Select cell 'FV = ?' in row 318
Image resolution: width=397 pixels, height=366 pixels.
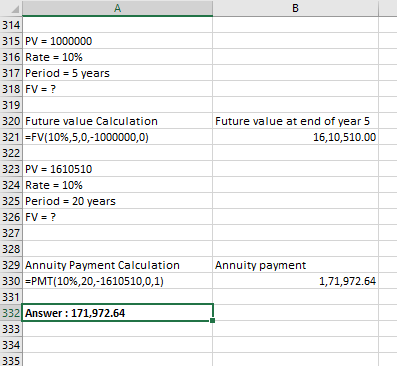coord(117,89)
